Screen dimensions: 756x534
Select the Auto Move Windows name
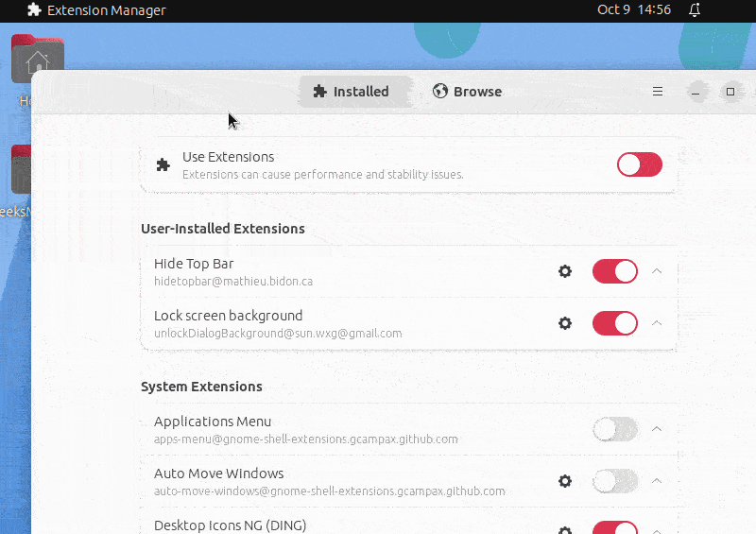point(218,474)
